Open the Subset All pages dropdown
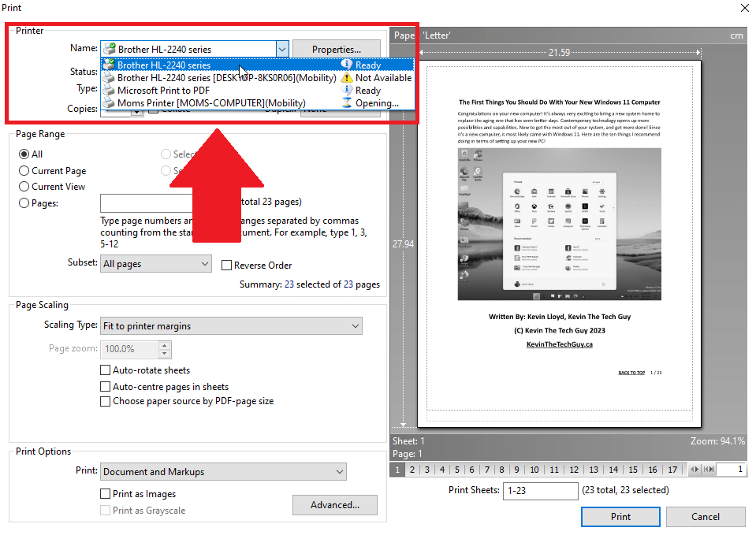756x535 pixels. click(x=156, y=264)
